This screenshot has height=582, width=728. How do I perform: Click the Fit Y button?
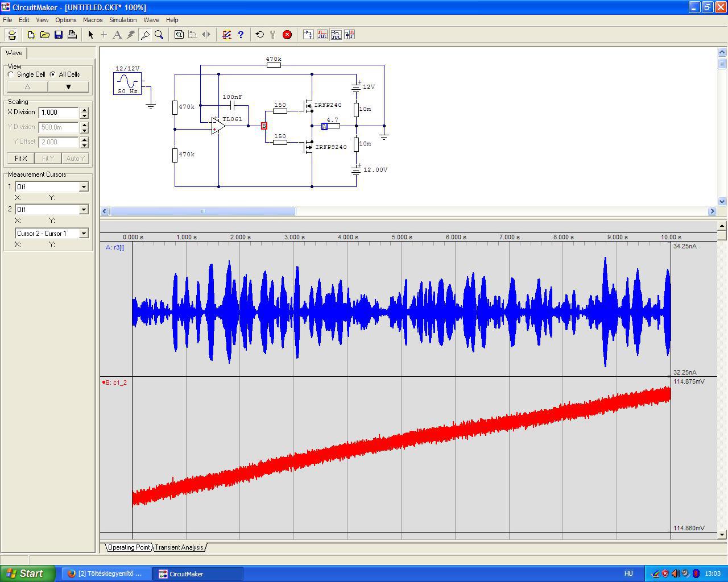click(48, 159)
